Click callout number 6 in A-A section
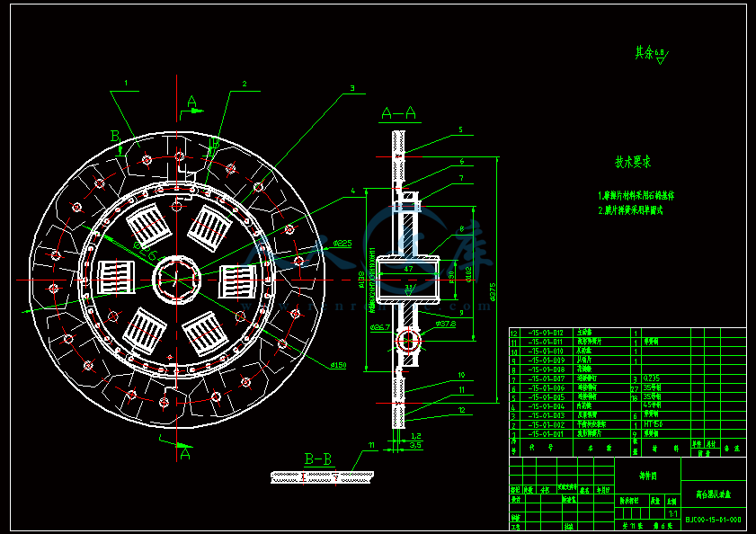Image resolution: width=756 pixels, height=534 pixels. pyautogui.click(x=461, y=162)
